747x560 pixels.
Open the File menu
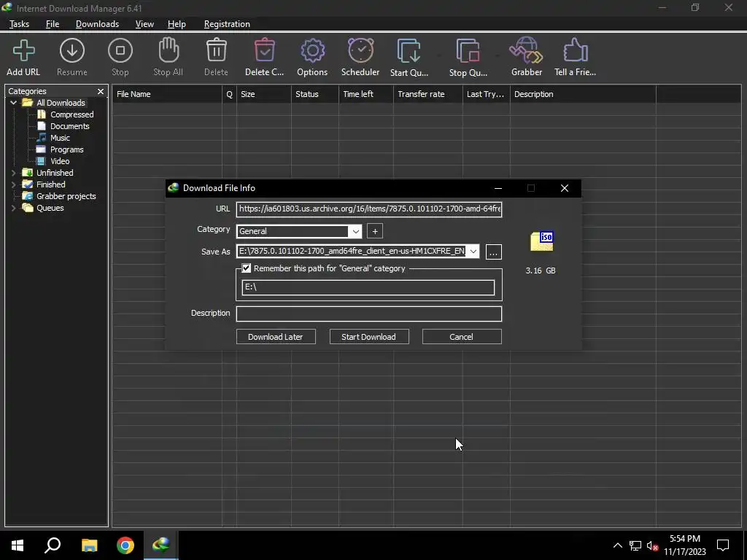point(53,24)
